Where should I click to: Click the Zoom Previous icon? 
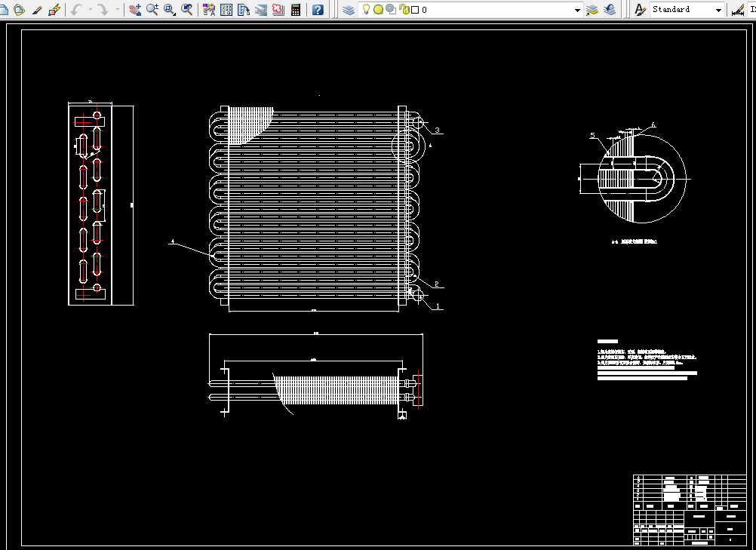[187, 9]
